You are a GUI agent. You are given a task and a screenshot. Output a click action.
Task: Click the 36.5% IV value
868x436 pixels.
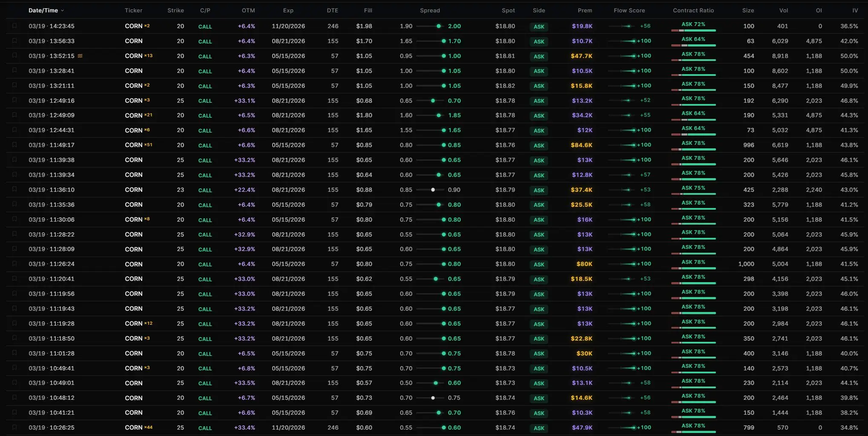coord(849,26)
